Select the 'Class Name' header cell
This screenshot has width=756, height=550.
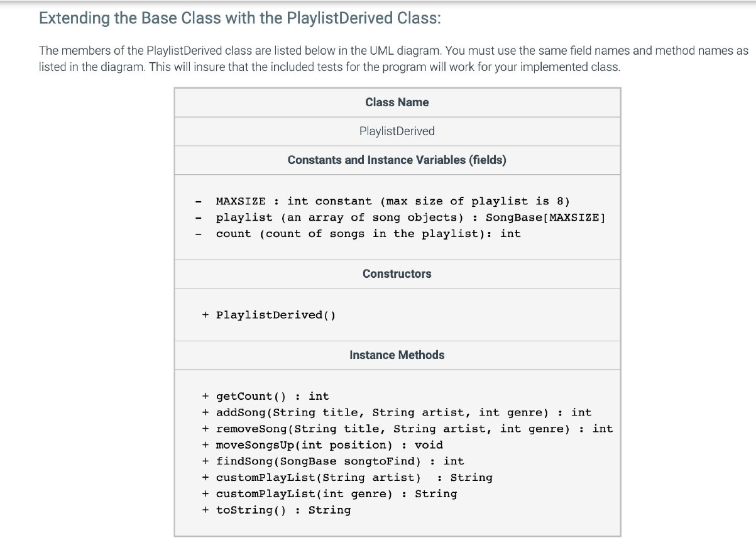pos(397,102)
